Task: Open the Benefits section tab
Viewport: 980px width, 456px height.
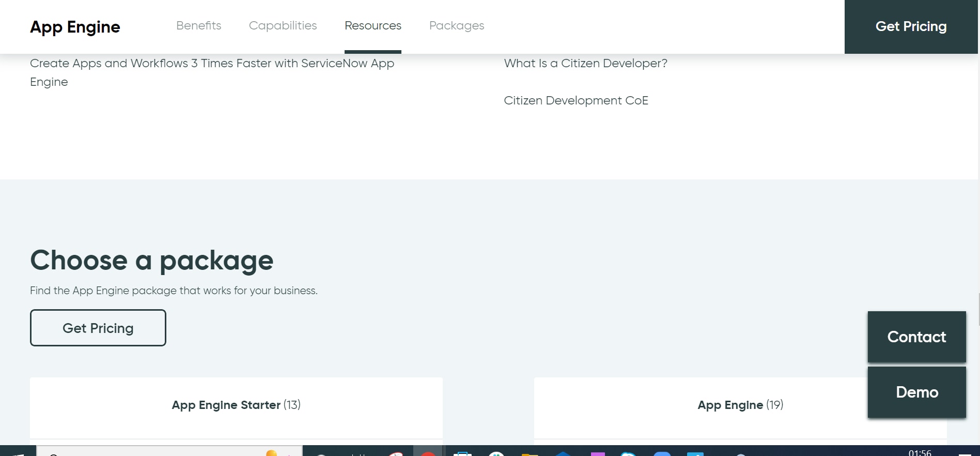Action: point(198,26)
